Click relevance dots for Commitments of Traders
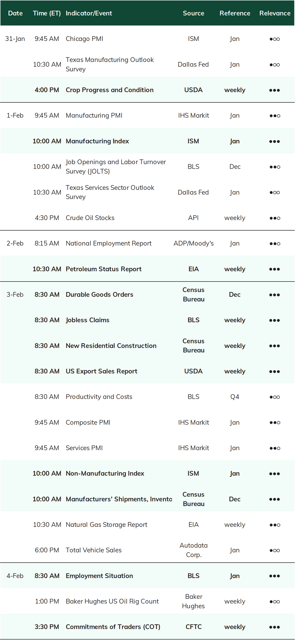Viewport: 295px width, 644px height. click(274, 627)
